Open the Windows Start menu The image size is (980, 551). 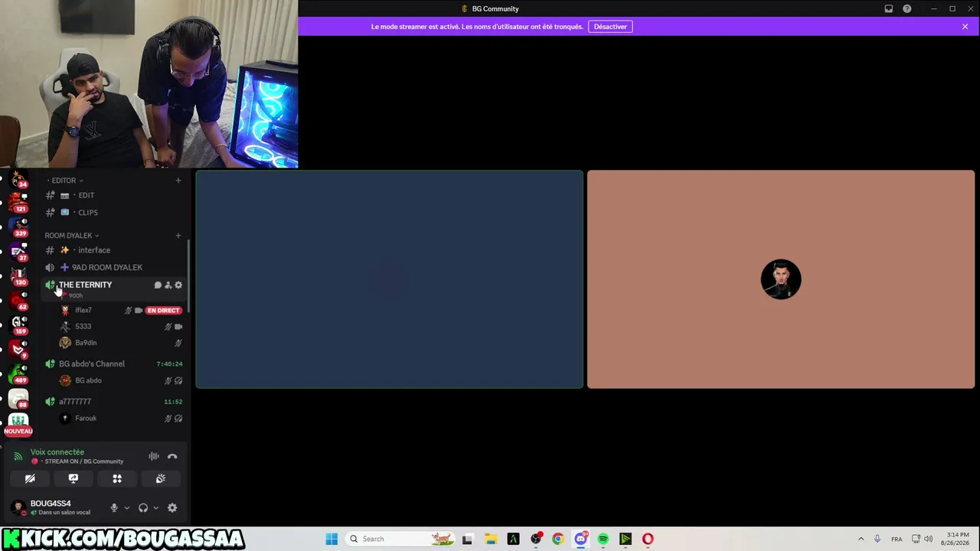332,540
